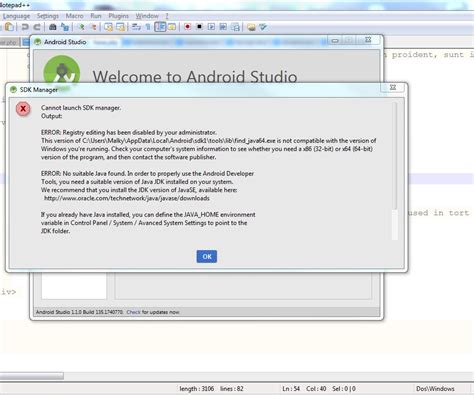Click Check for updates link in Android Studio
Viewport: 474px width, 395px height.
[133, 312]
